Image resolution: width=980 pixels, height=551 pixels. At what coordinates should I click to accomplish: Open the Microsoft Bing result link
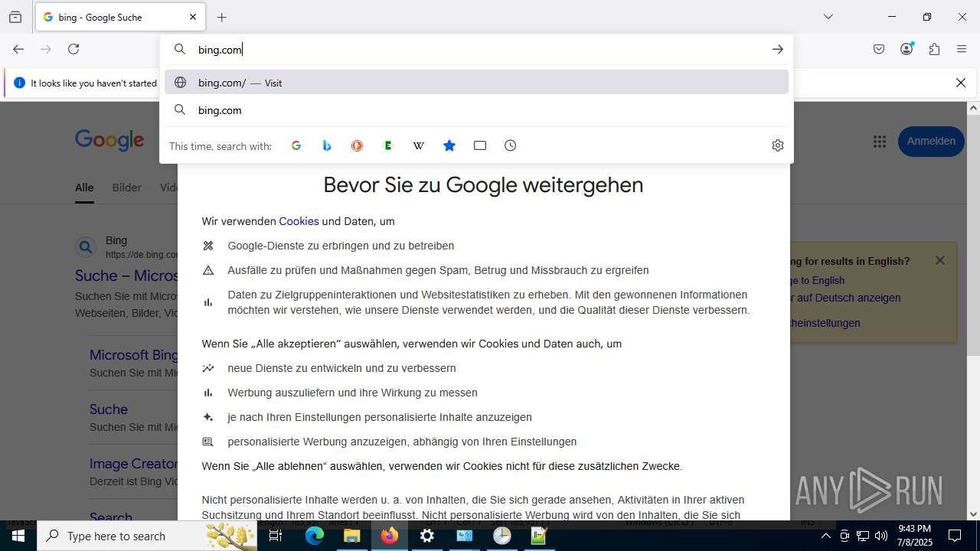pyautogui.click(x=134, y=355)
